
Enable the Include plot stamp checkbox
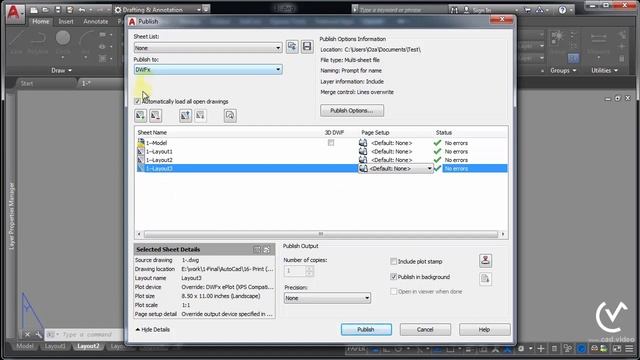(x=393, y=261)
